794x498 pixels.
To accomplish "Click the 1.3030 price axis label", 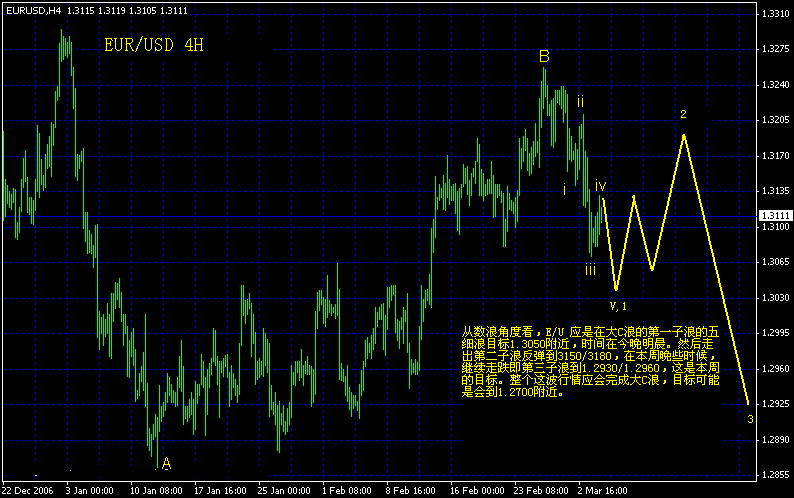I will pos(775,297).
